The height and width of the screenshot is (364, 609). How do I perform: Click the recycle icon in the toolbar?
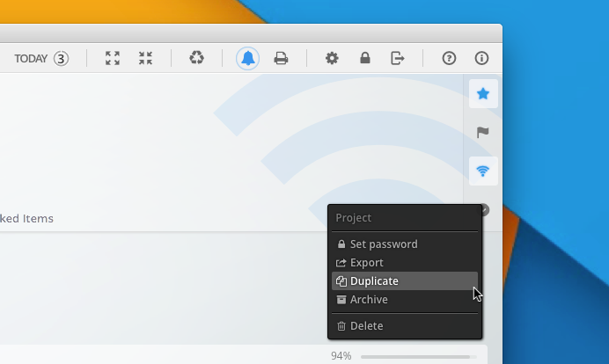197,59
